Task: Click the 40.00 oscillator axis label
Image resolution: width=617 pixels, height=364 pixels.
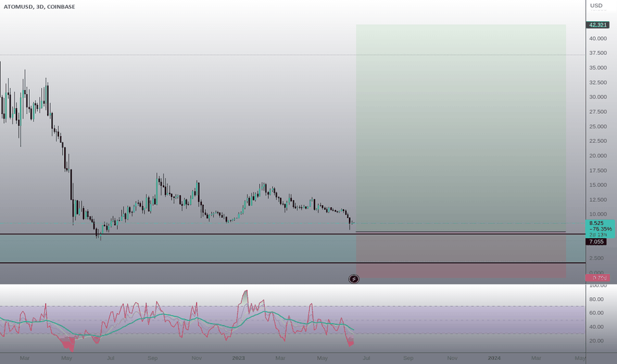Action: click(596, 327)
